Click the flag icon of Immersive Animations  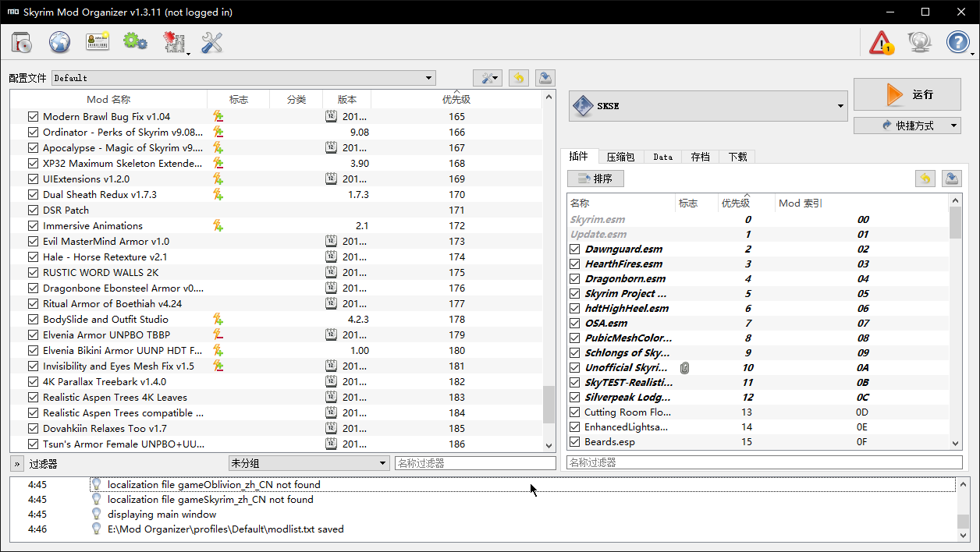(x=218, y=225)
